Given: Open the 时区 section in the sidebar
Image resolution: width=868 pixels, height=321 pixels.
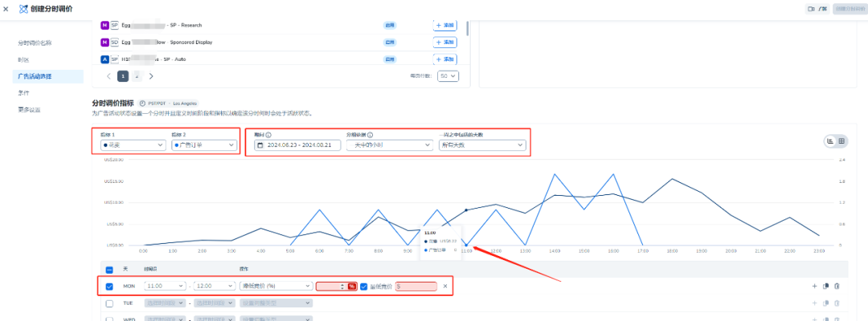Looking at the screenshot, I should [23, 59].
